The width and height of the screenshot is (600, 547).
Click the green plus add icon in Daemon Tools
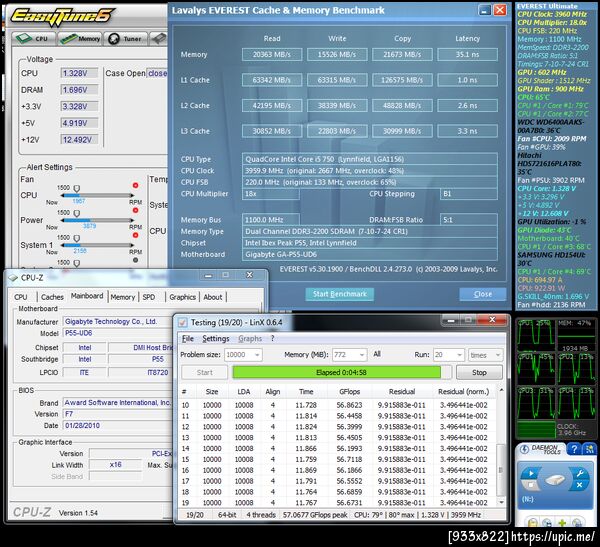click(x=562, y=523)
